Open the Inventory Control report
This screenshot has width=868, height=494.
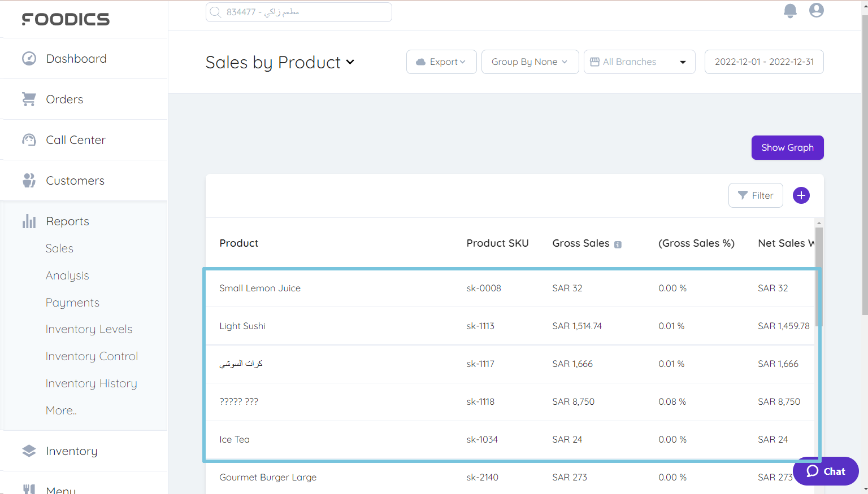pyautogui.click(x=92, y=356)
